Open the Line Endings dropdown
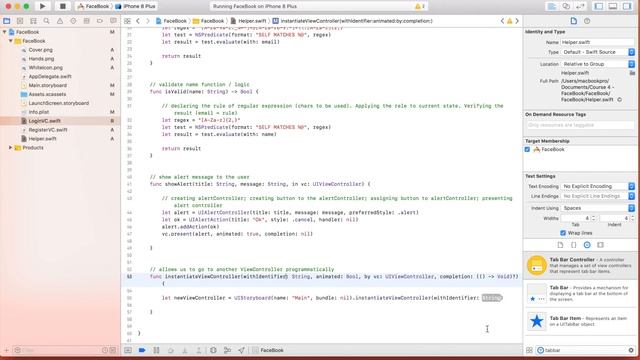This screenshot has height=360, width=640. (x=598, y=196)
